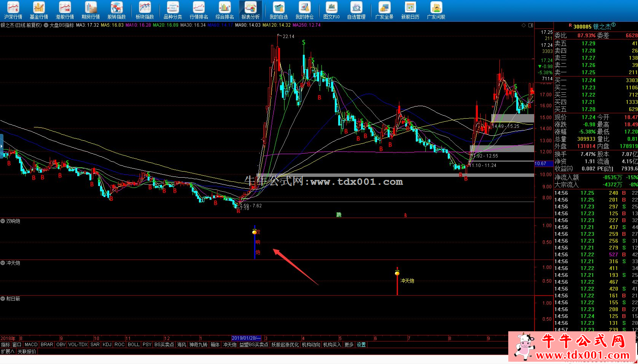Click stock code 300085 in quote panel
638x364 pixels.
pos(582,26)
